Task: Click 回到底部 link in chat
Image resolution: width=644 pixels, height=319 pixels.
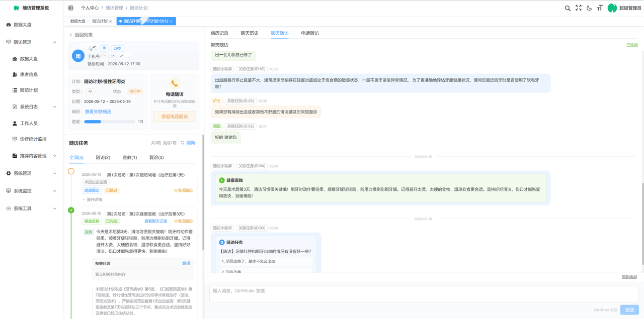Action: (629, 277)
